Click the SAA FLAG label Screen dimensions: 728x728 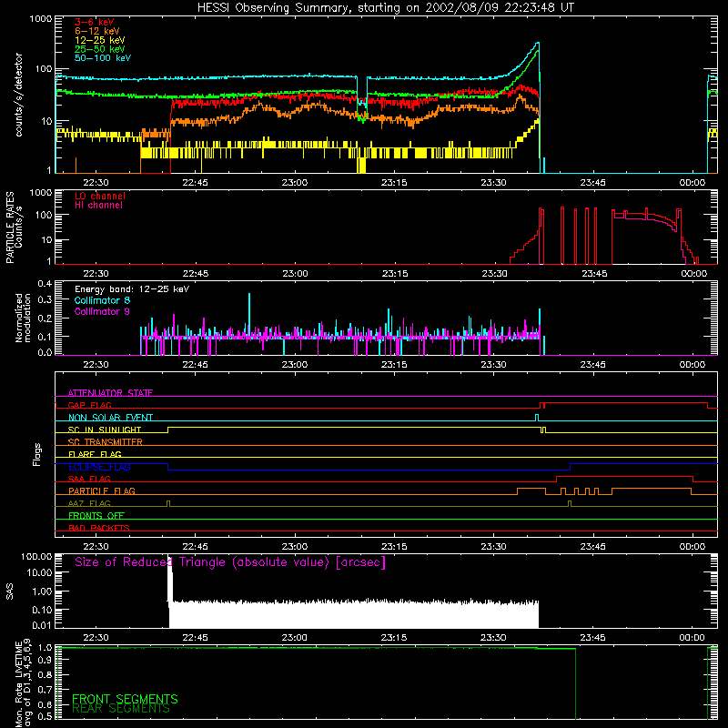[x=89, y=479]
